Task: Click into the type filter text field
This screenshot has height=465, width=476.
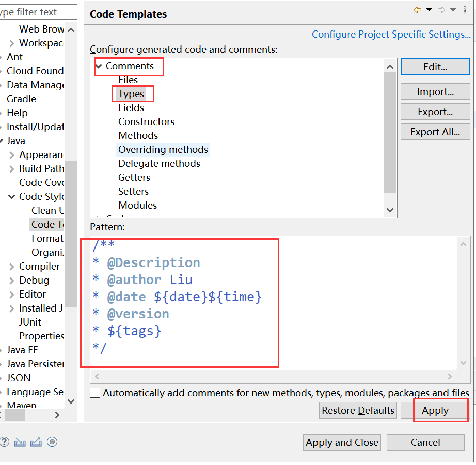Action: point(38,12)
